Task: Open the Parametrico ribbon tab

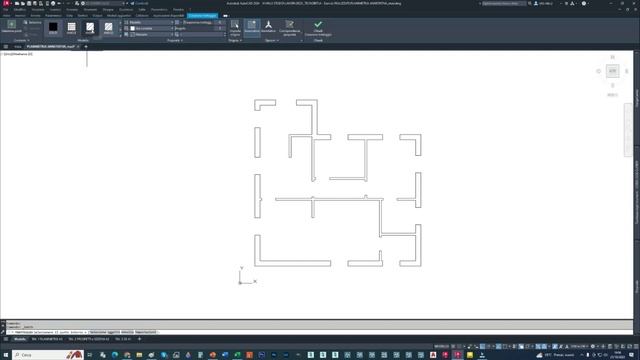Action: click(x=53, y=16)
